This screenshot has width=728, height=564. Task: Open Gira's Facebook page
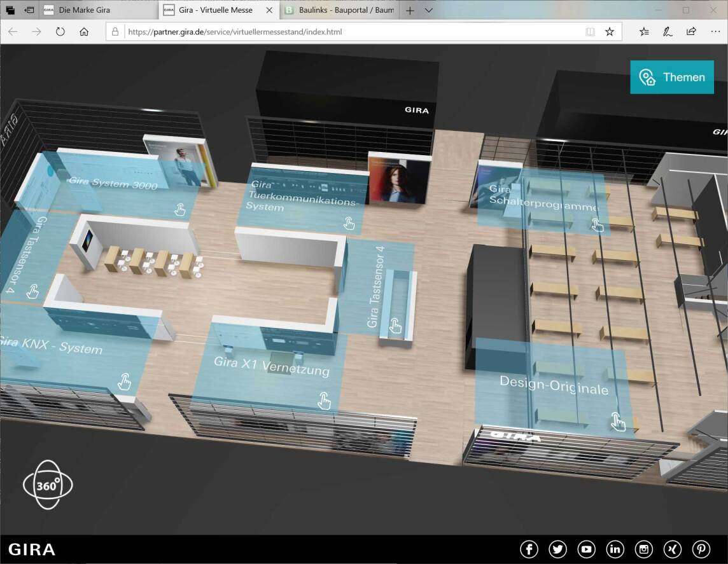pyautogui.click(x=529, y=549)
